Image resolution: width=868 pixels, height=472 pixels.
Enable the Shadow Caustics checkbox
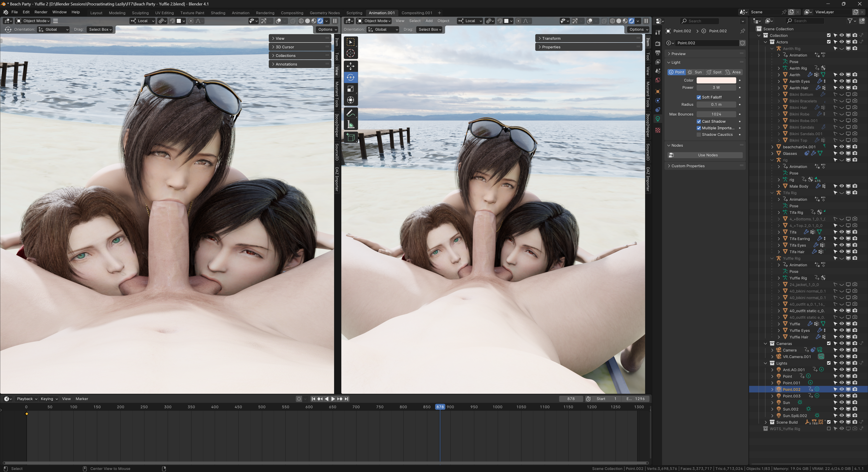click(699, 135)
